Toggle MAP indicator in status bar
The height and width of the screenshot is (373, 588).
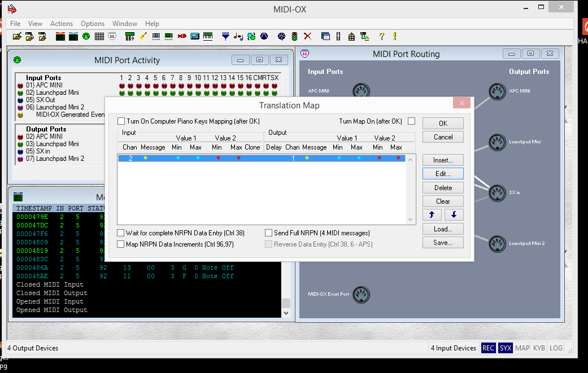pyautogui.click(x=522, y=348)
